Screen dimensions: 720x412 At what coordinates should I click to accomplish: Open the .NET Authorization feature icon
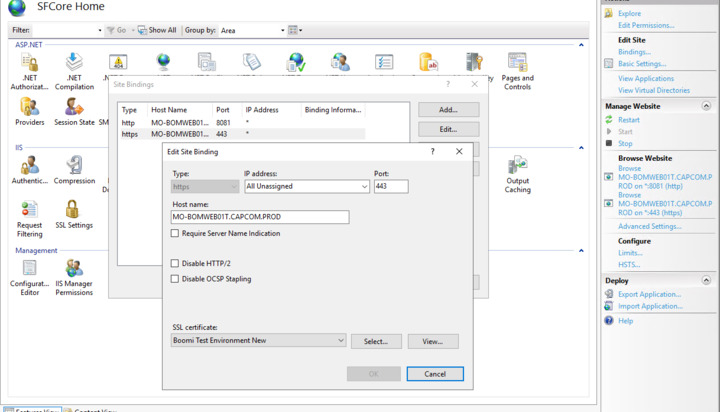(x=29, y=66)
